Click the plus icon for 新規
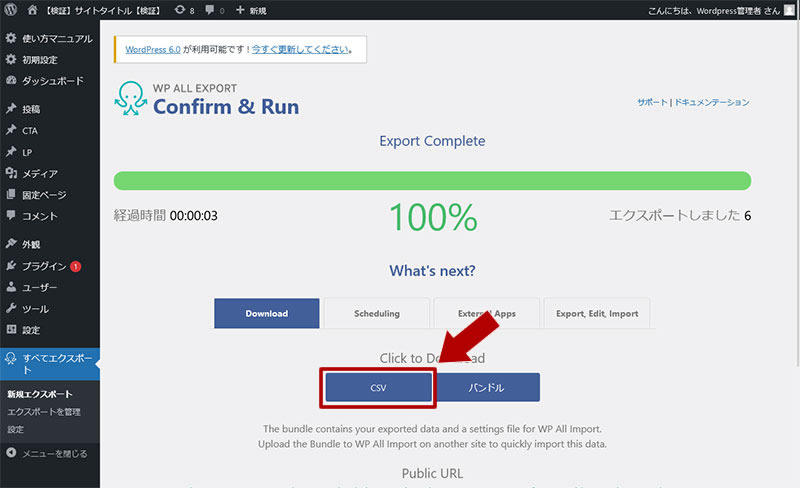Screen dimensions: 800x488 [240, 10]
